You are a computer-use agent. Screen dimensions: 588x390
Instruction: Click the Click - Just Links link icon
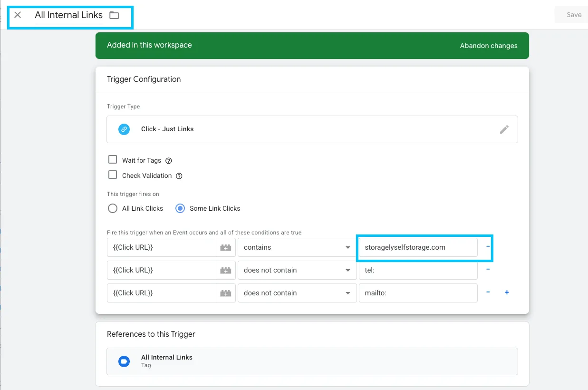pos(124,129)
